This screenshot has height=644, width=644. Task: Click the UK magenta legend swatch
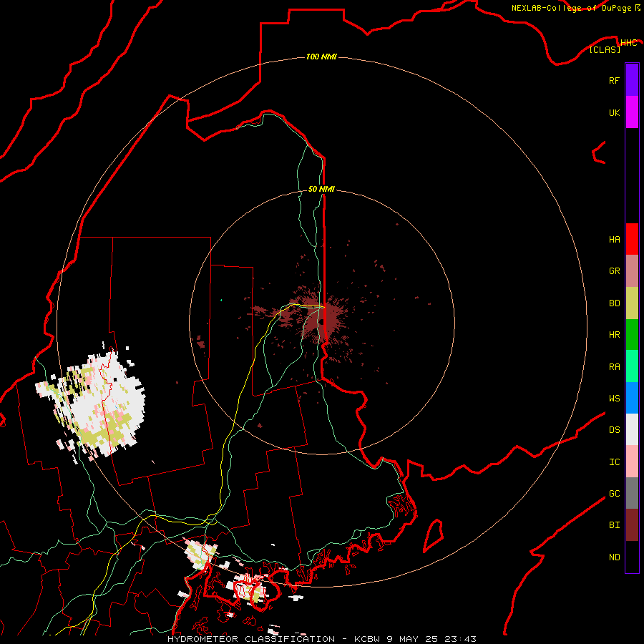click(632, 112)
